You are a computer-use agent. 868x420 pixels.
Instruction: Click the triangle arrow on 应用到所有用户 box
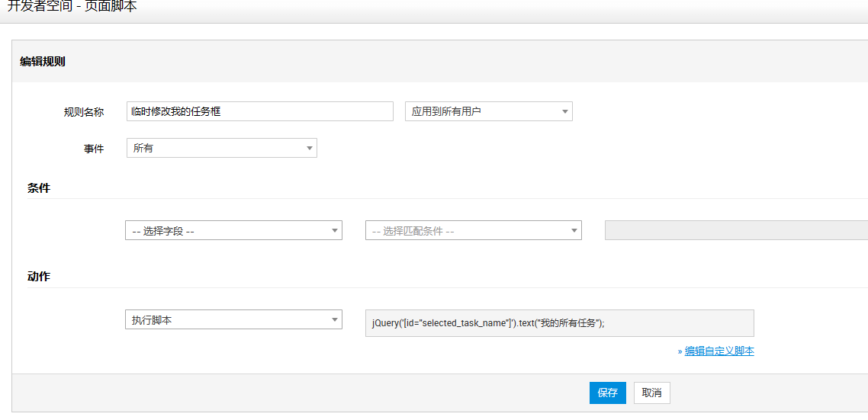pyautogui.click(x=564, y=111)
